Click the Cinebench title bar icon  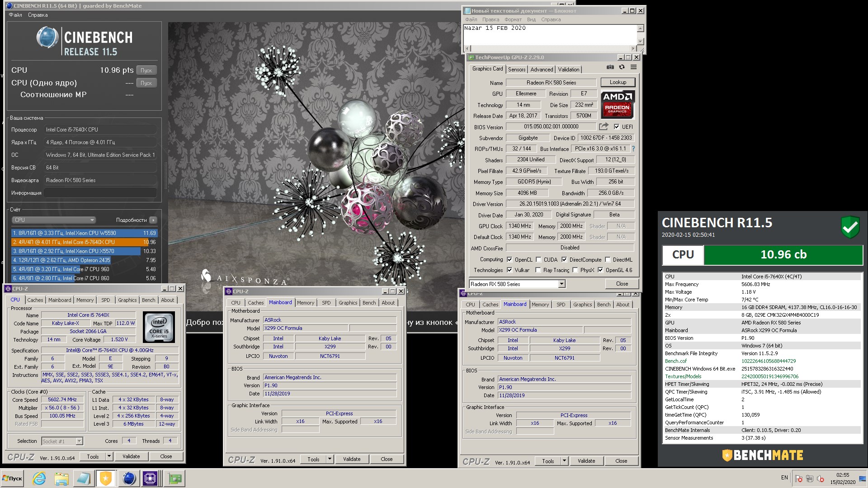(x=9, y=6)
